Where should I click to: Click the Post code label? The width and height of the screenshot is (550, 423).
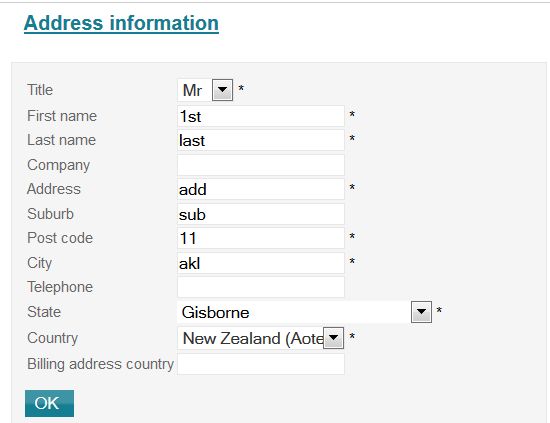[60, 238]
